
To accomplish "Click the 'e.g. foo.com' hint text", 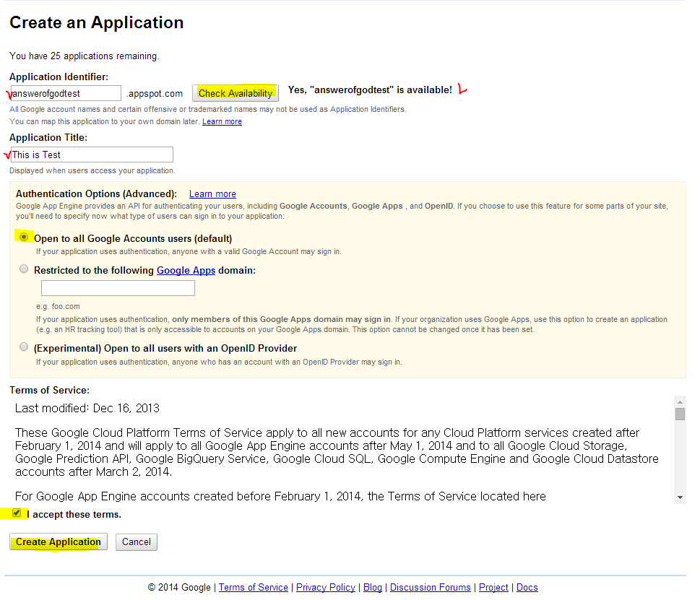I will pos(58,306).
